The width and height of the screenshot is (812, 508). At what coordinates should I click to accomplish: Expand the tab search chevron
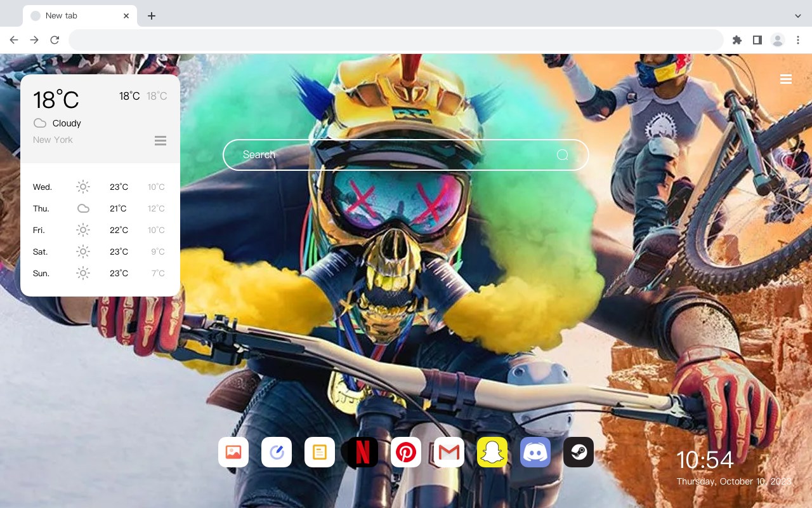798,16
